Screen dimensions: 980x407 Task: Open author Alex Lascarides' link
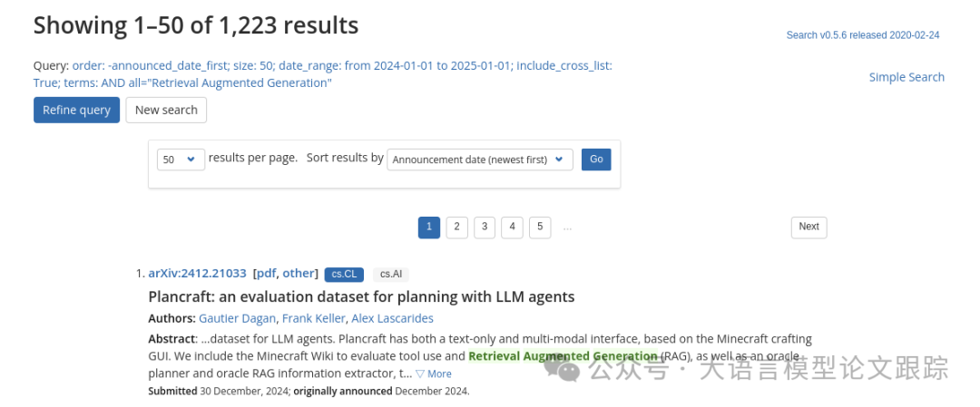click(x=392, y=318)
